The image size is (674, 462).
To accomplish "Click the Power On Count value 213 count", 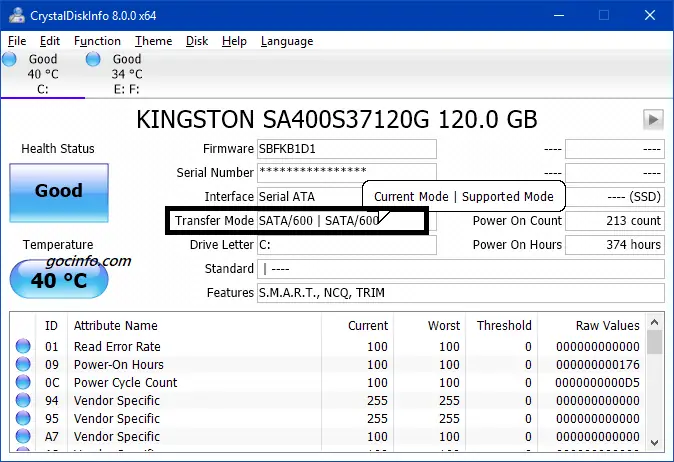I will coord(615,221).
